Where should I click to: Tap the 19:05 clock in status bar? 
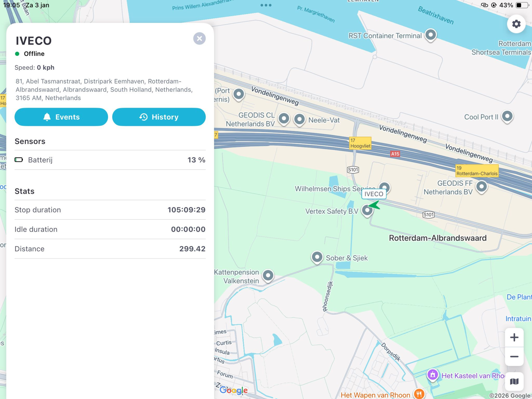11,5
